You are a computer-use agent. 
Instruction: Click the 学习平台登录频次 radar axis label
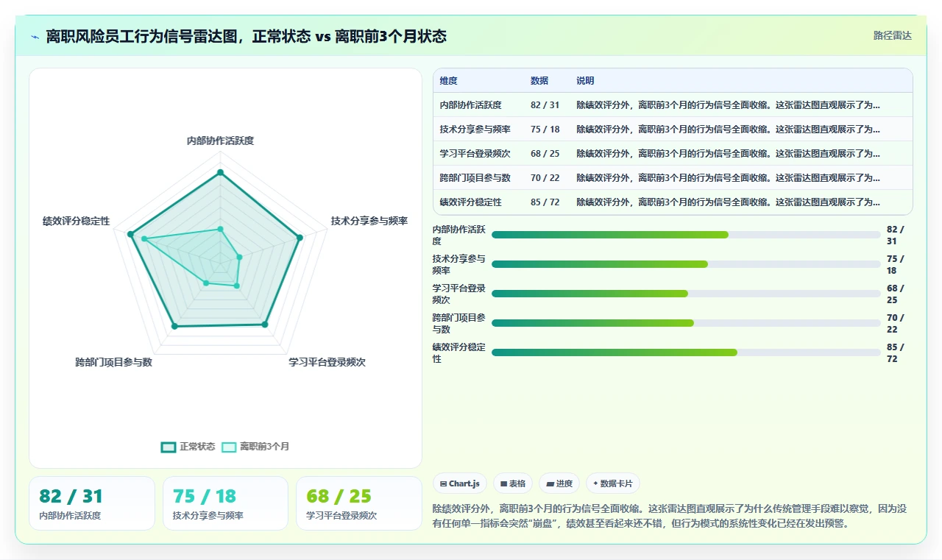[327, 362]
